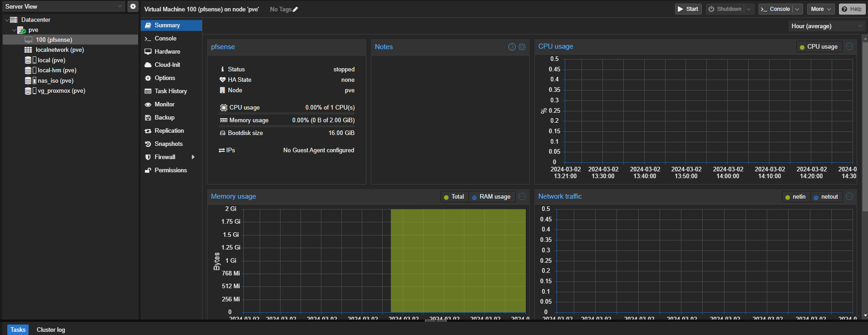Click the vertical scrollbar of the summary panel
Viewport: 868px width, 335px height.
pyautogui.click(x=864, y=127)
